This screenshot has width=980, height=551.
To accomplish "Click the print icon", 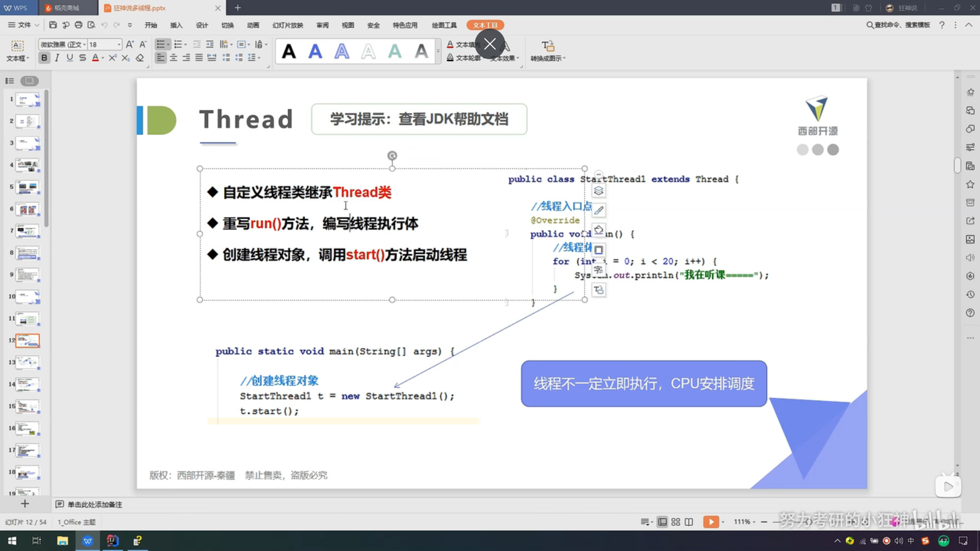I will point(78,25).
